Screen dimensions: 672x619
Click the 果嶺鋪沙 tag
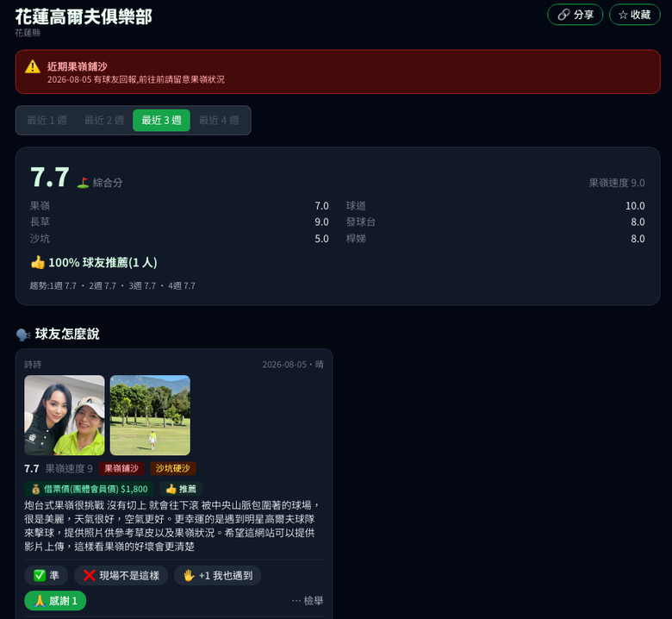121,468
